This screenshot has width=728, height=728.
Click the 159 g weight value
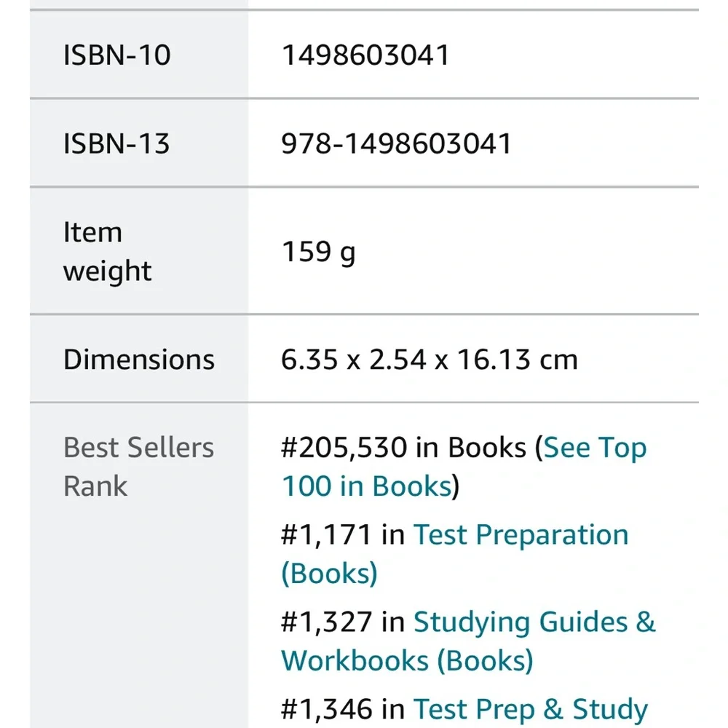point(319,254)
